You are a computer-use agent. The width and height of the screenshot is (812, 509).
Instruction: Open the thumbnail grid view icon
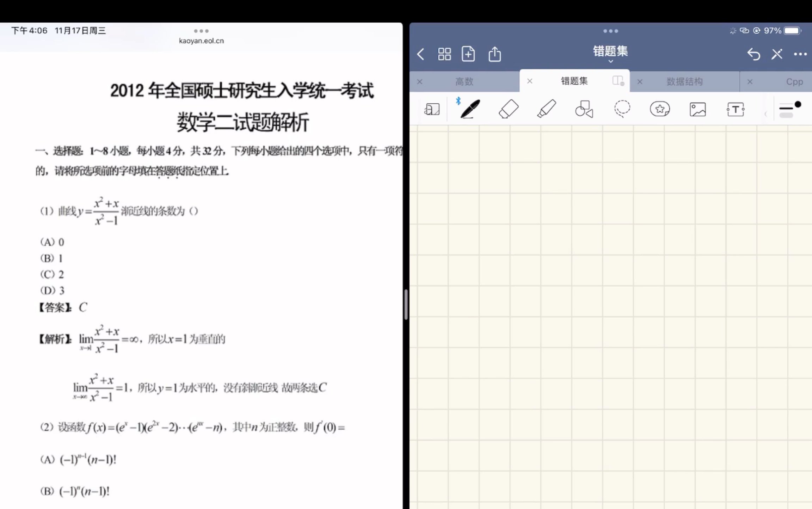click(x=444, y=54)
